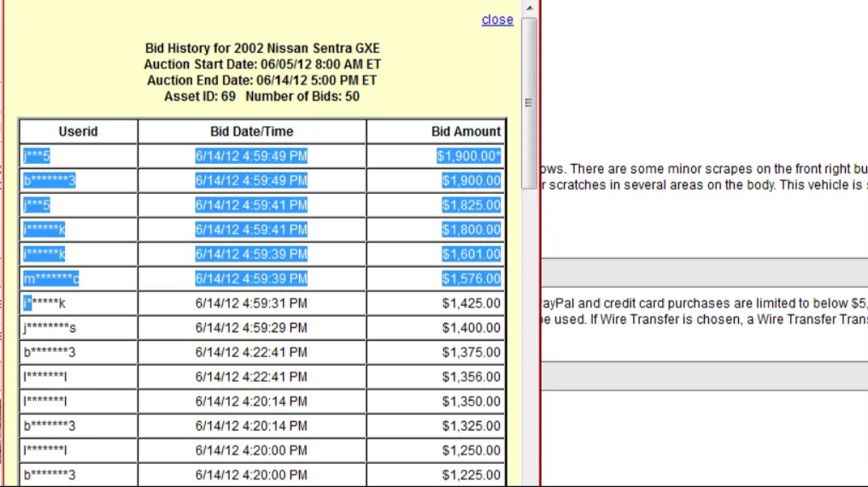Click the scrollbar up arrow button
This screenshot has width=868, height=487.
pyautogui.click(x=530, y=8)
